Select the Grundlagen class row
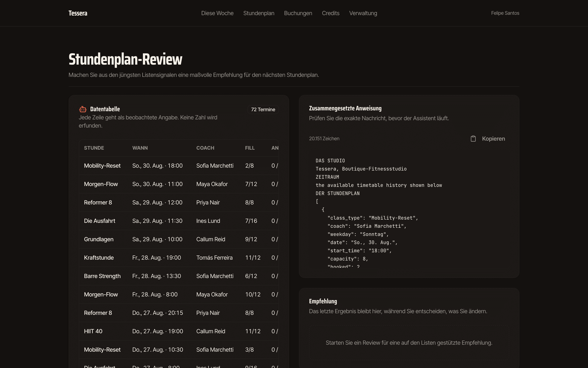Viewport: 588px width, 368px height. click(x=179, y=239)
